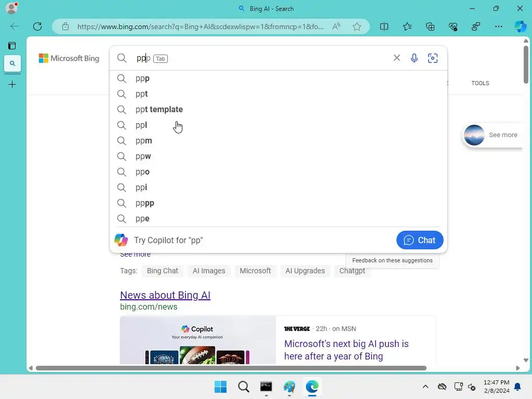
Task: Open Microsoft's next big AI push headline
Action: pos(347,350)
